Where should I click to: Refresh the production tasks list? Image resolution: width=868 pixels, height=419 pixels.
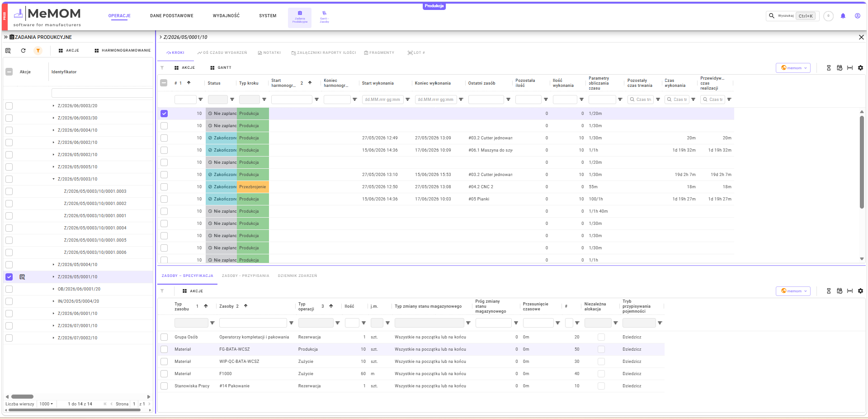pyautogui.click(x=23, y=51)
